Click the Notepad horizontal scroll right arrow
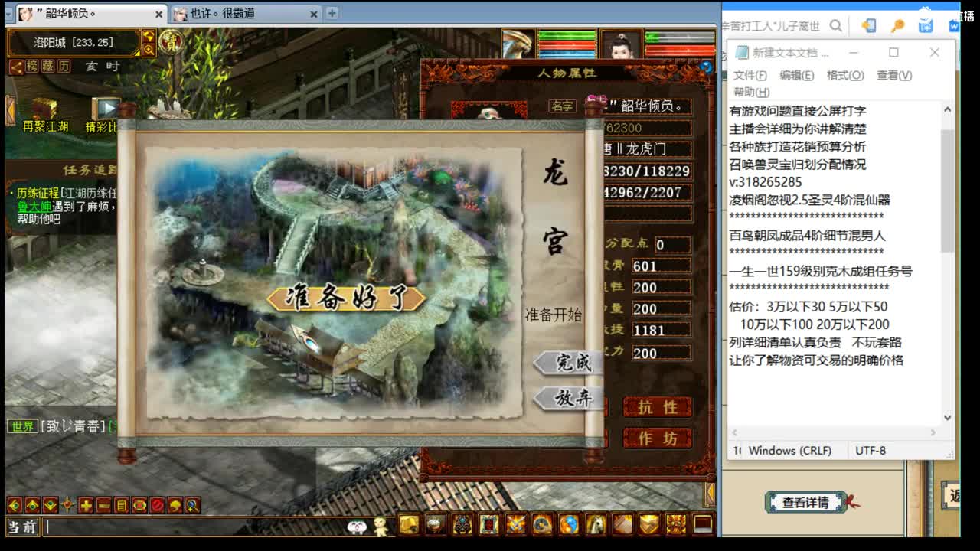This screenshot has height=551, width=980. point(933,432)
